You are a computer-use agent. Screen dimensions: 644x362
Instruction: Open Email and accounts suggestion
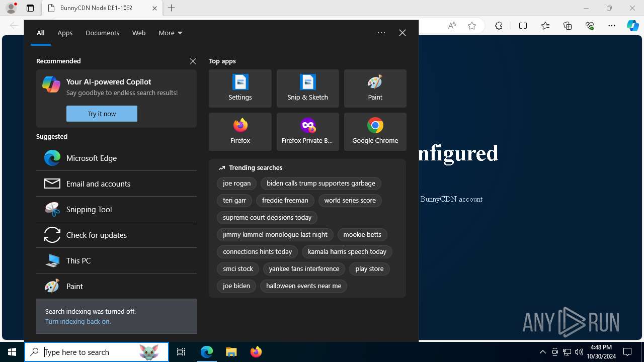116,184
